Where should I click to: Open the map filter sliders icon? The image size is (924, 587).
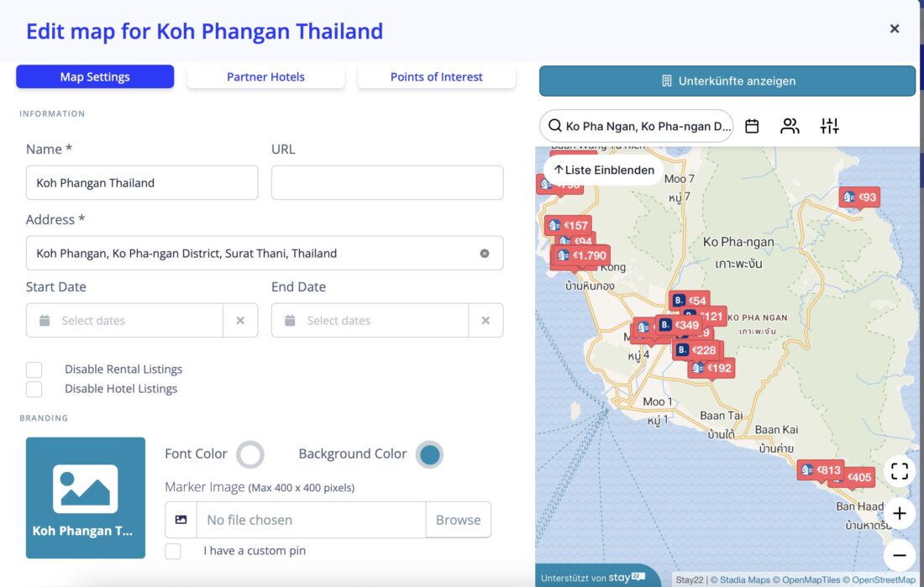point(829,125)
